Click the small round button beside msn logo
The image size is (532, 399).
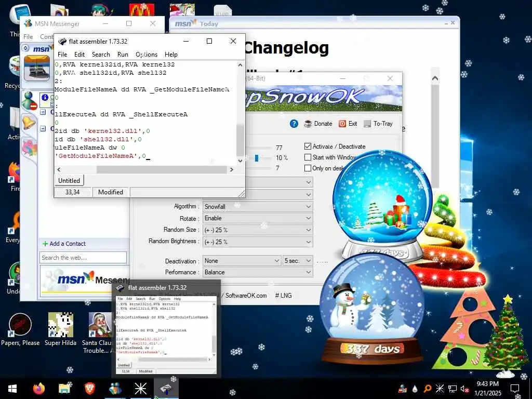(26, 48)
